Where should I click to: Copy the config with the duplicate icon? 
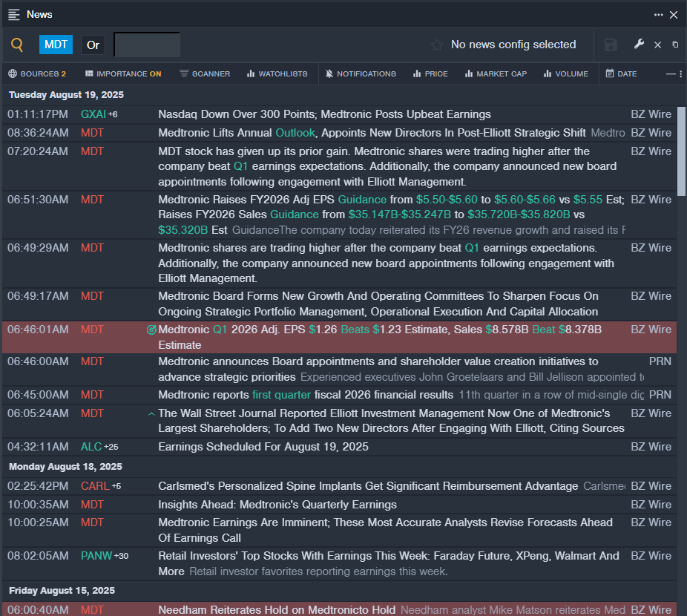(x=675, y=45)
